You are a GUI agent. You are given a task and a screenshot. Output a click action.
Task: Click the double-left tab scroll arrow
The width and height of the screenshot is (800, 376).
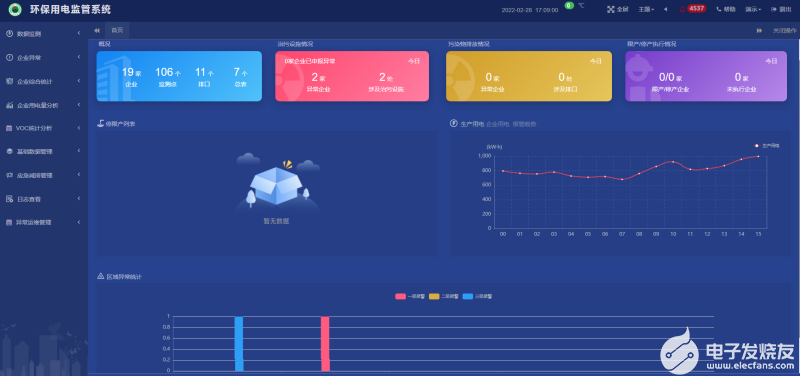point(97,31)
